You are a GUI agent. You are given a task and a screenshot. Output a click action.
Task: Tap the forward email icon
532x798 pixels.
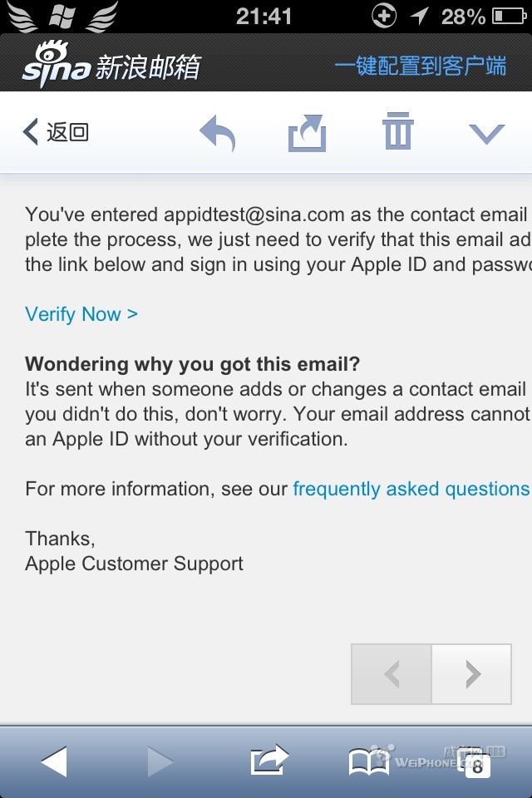coord(307,133)
